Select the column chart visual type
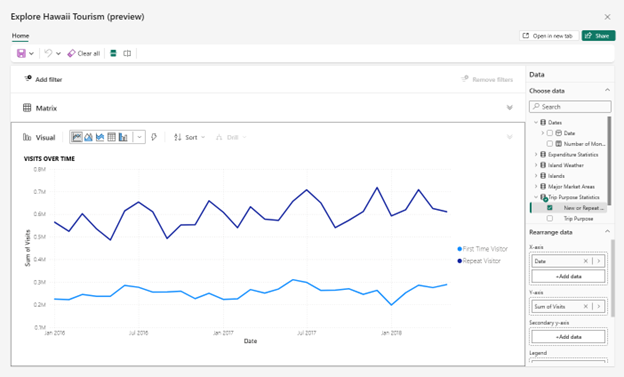Image resolution: width=624 pixels, height=377 pixels. 123,137
